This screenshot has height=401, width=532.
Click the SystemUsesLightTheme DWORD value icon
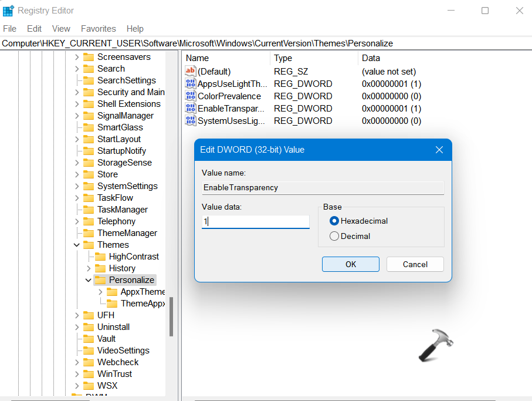191,121
